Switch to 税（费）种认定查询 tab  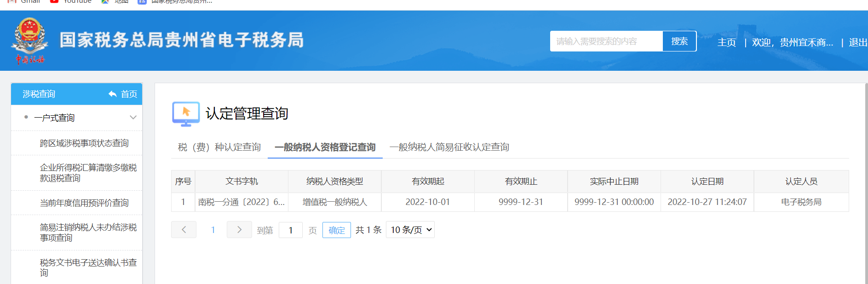click(219, 147)
